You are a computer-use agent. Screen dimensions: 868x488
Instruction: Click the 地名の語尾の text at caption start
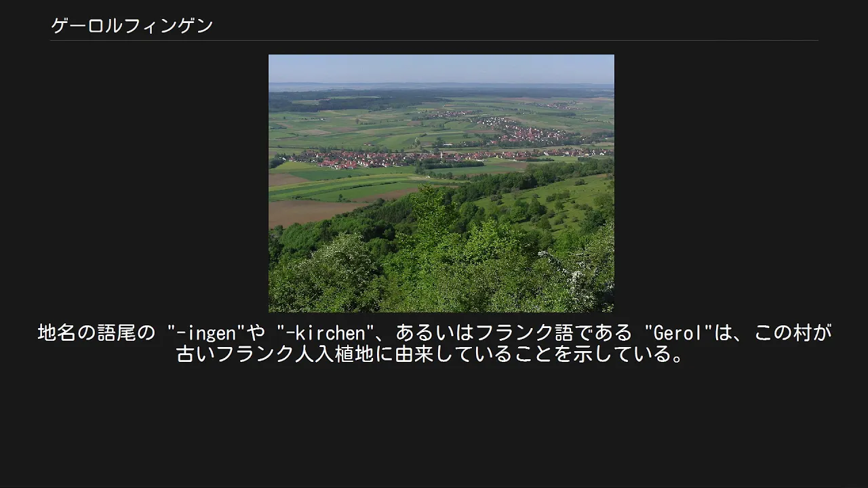pyautogui.click(x=96, y=333)
